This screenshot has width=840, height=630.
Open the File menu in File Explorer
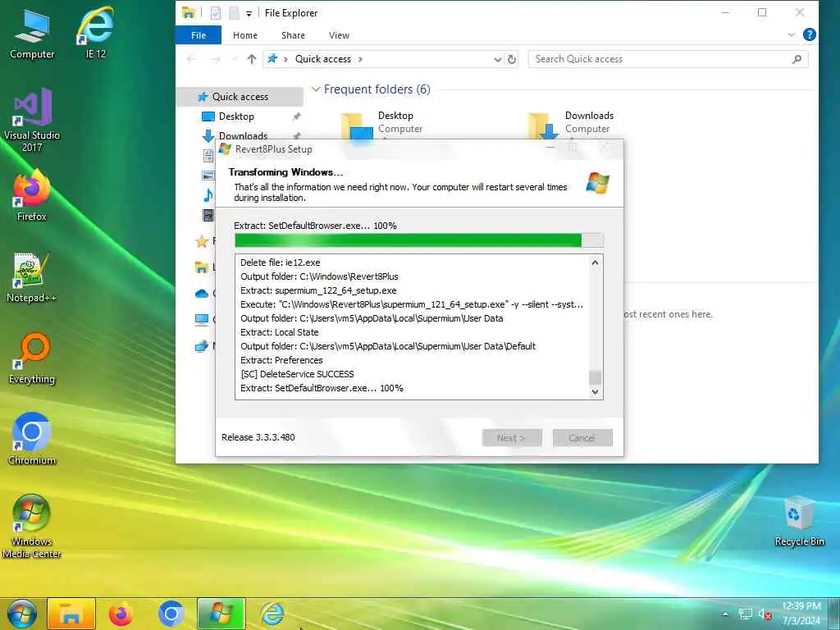199,35
